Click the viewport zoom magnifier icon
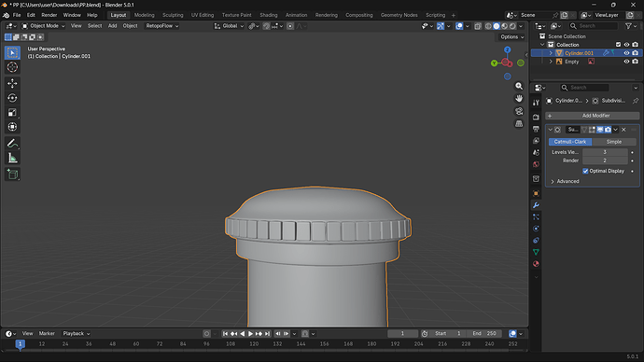The image size is (644, 362). (x=519, y=86)
